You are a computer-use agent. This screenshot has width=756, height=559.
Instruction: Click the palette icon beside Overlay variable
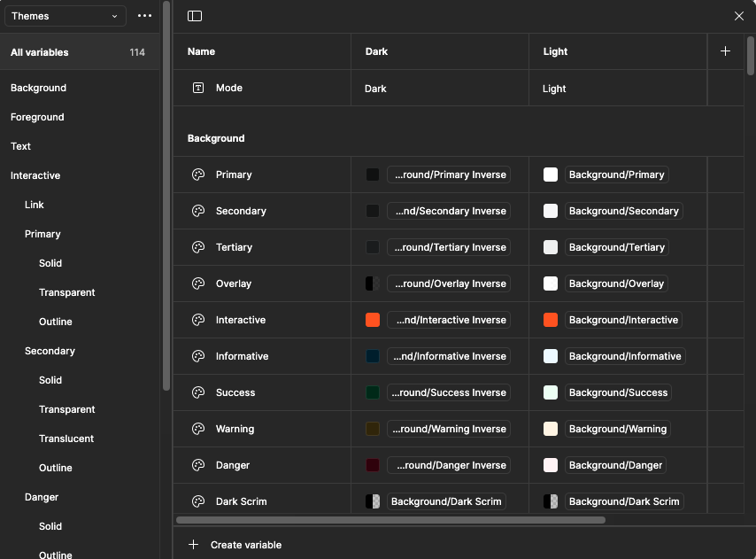(198, 283)
